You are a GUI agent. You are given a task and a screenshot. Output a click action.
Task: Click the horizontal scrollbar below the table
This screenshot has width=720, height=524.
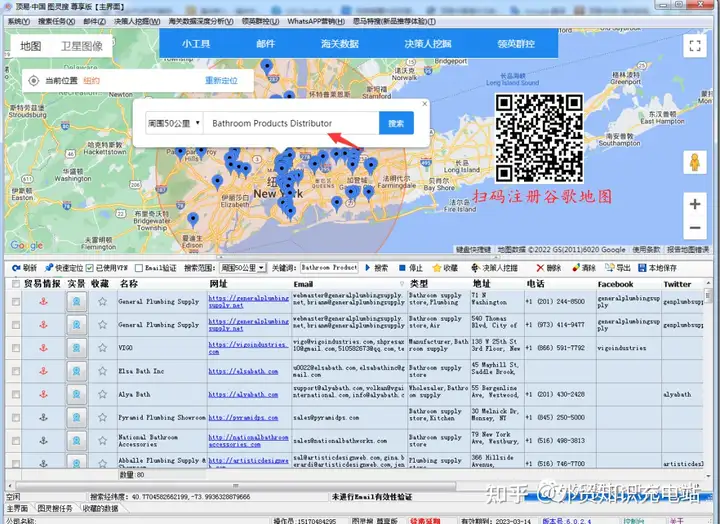click(236, 485)
